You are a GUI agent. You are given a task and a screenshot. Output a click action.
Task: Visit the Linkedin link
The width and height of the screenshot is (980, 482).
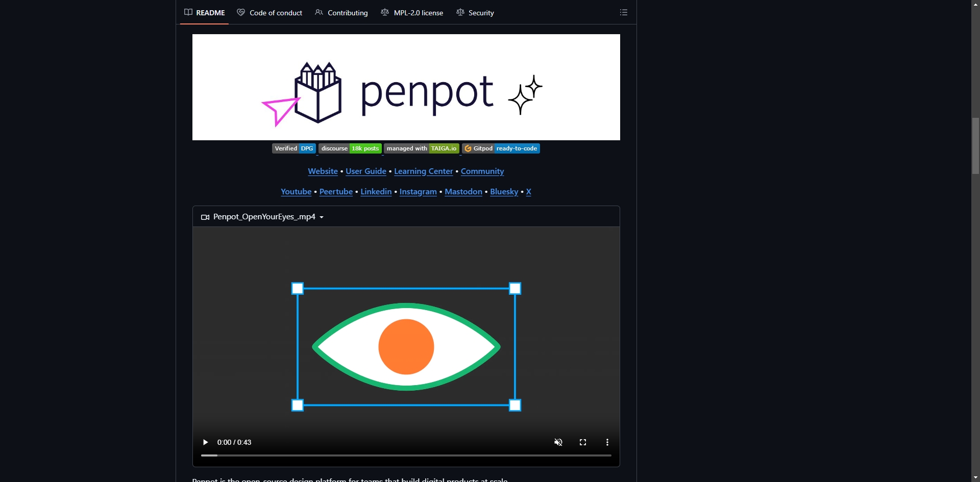point(376,192)
